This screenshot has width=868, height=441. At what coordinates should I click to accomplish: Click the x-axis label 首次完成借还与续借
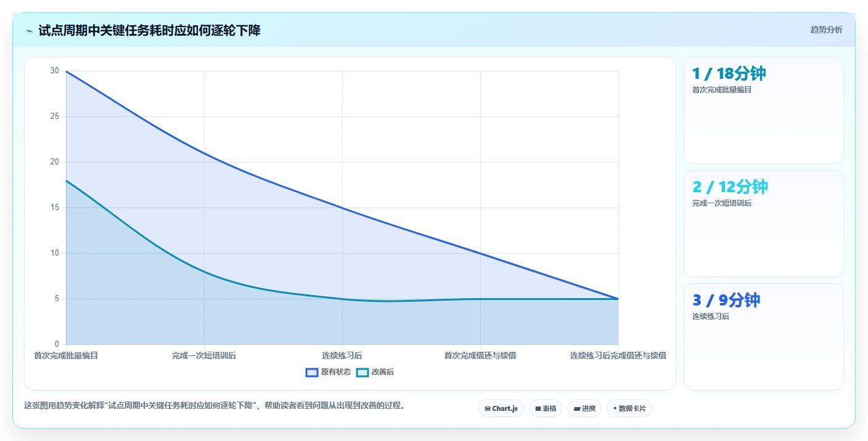click(x=480, y=355)
